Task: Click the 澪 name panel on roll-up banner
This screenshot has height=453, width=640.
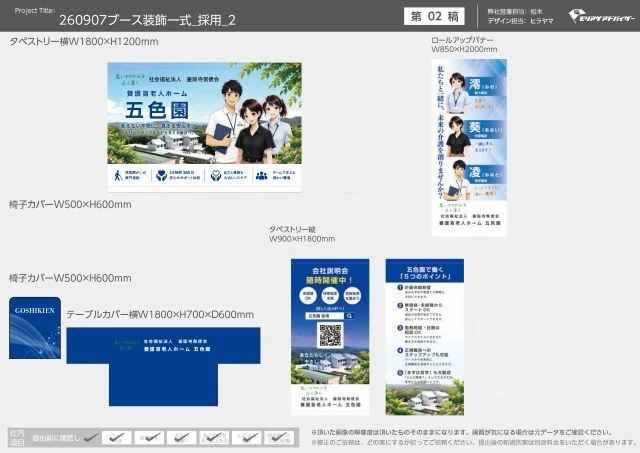Action: [485, 87]
